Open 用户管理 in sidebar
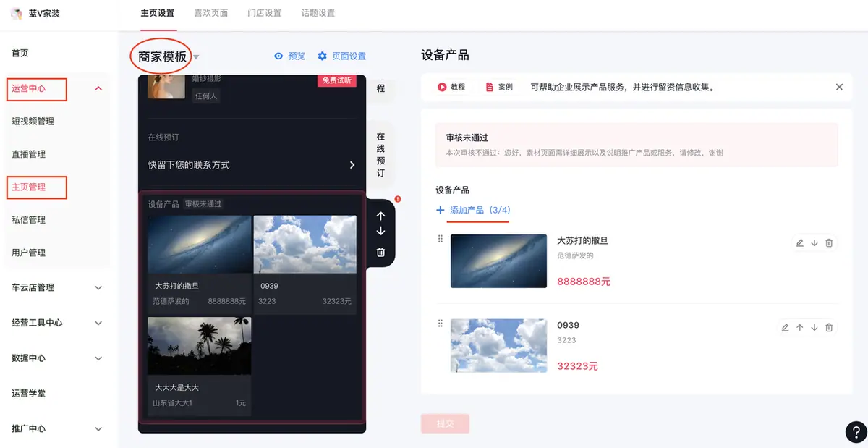Image resolution: width=868 pixels, height=448 pixels. click(x=29, y=253)
